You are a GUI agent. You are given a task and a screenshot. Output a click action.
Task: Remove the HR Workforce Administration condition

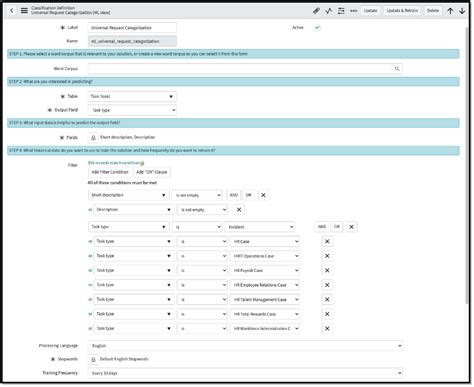327,328
